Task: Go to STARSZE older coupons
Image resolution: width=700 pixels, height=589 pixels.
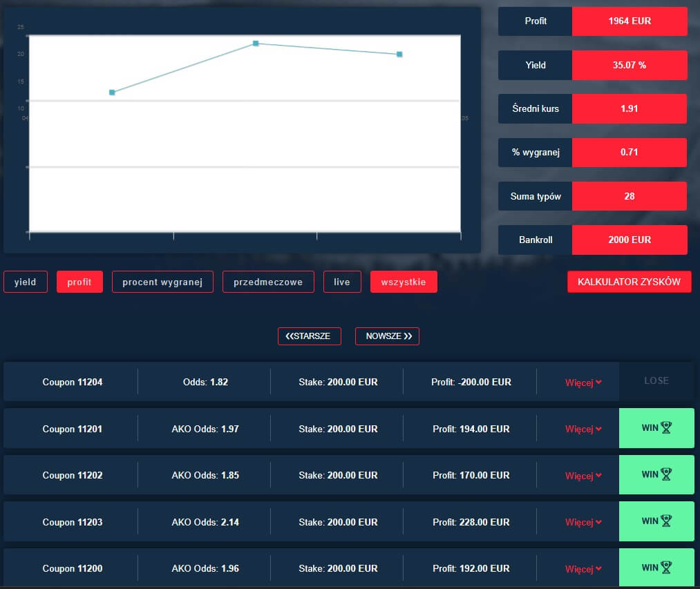Action: (309, 336)
